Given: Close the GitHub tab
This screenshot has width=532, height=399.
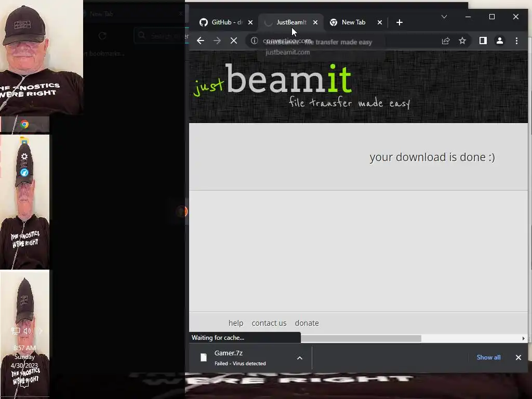Looking at the screenshot, I should [x=250, y=22].
